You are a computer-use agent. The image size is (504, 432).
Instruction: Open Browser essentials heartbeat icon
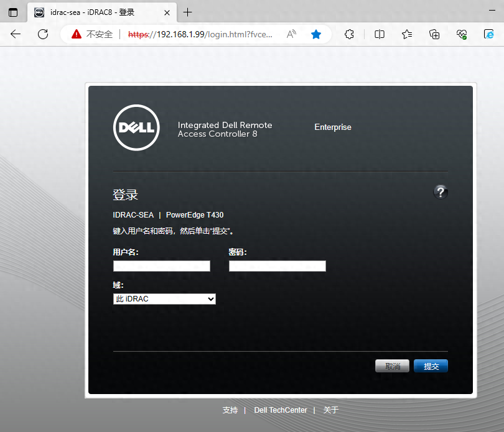(x=462, y=35)
